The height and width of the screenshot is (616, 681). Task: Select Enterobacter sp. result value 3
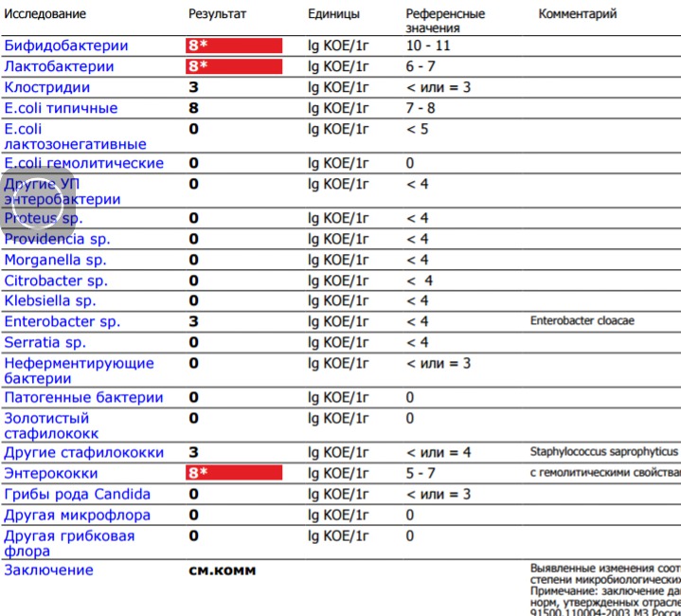194,321
